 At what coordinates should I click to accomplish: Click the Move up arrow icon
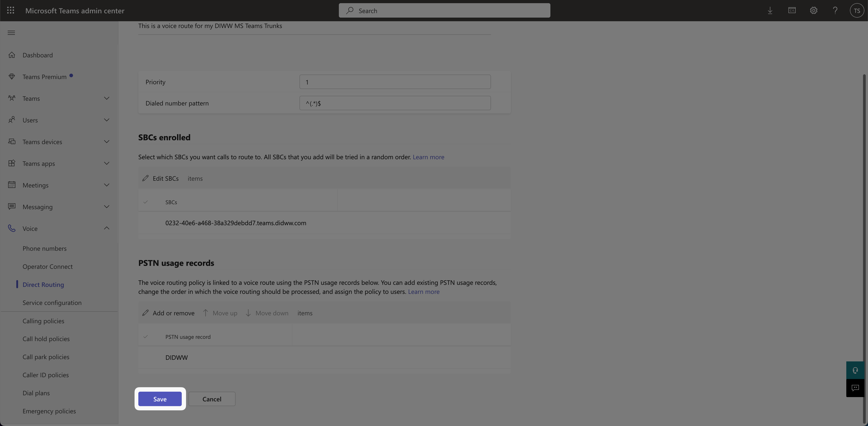[x=205, y=313]
